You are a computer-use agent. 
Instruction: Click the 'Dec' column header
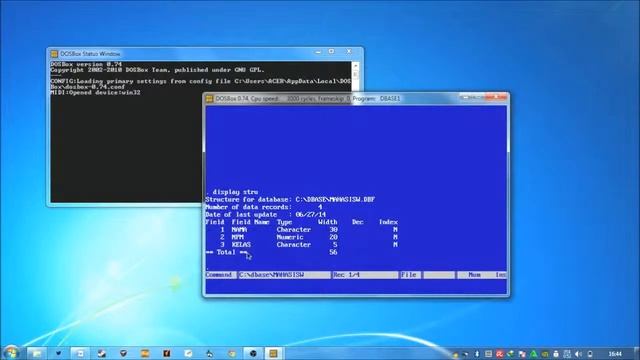(358, 222)
